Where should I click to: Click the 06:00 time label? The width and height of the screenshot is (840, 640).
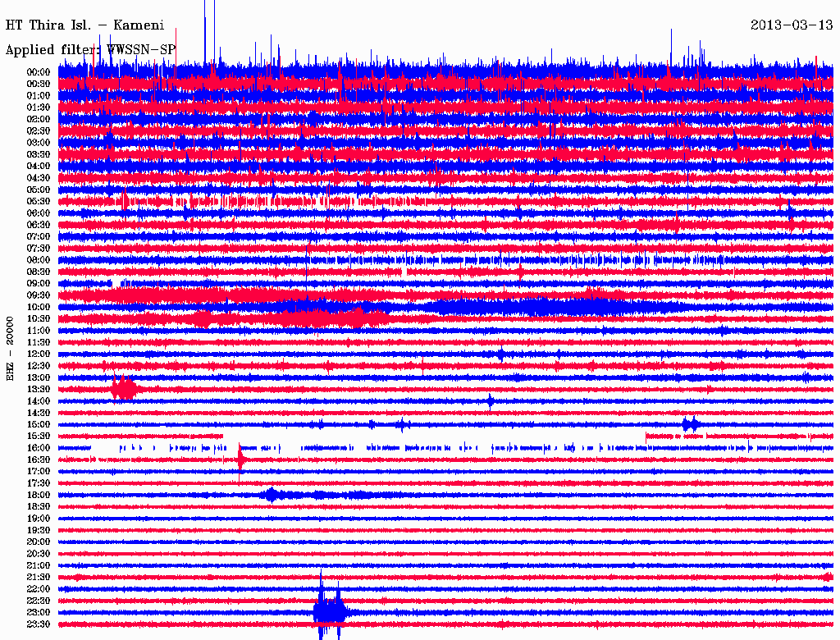coord(39,213)
